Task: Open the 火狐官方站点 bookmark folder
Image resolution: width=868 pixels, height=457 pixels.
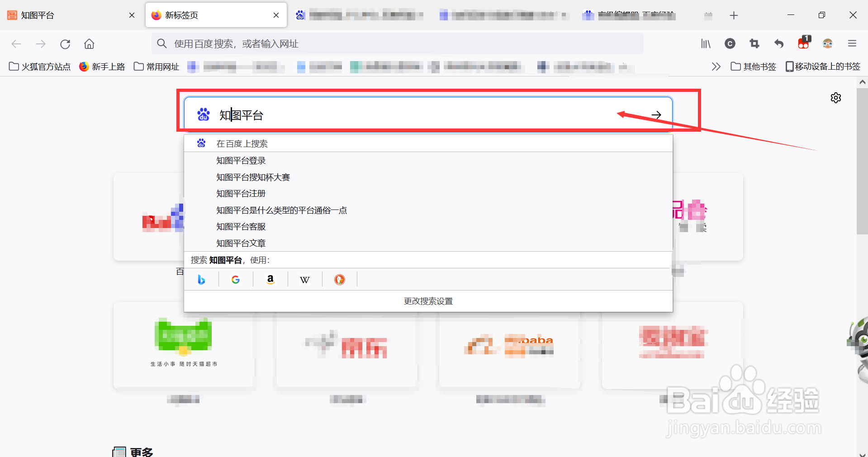Action: click(40, 67)
